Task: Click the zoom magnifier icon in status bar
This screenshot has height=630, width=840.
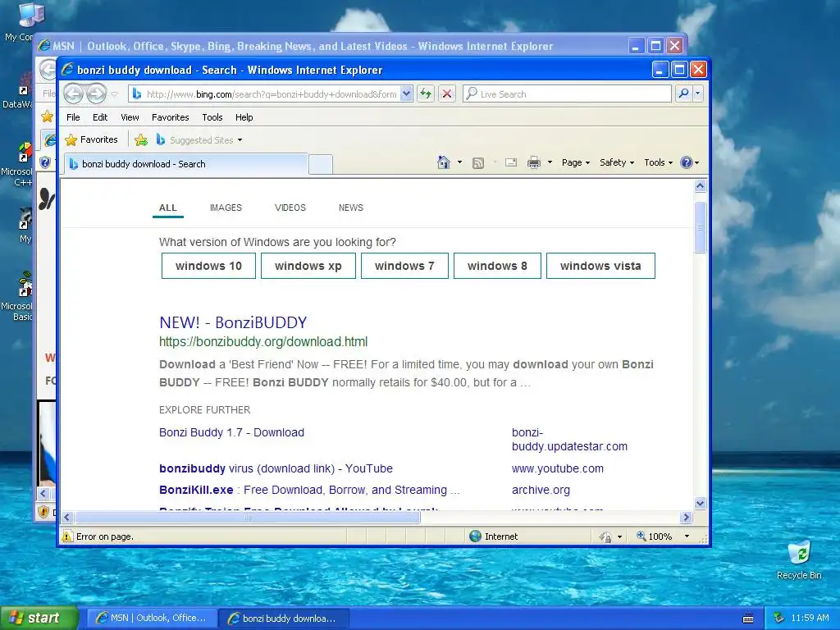Action: click(x=641, y=536)
